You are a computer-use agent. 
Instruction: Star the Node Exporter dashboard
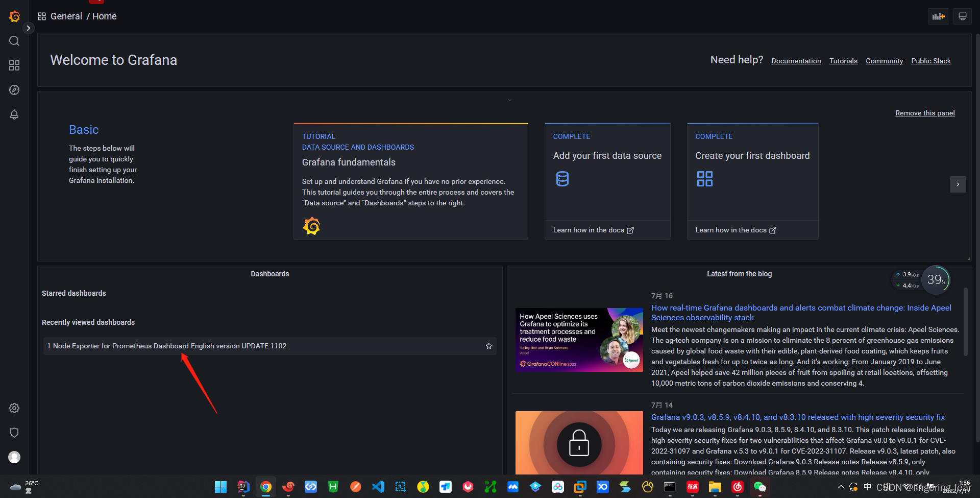488,346
